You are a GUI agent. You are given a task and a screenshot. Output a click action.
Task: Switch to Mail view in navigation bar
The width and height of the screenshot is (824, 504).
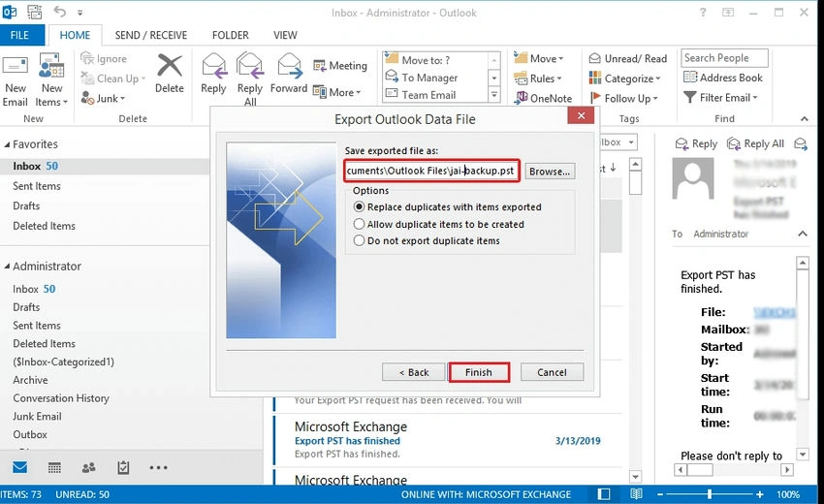[20, 467]
